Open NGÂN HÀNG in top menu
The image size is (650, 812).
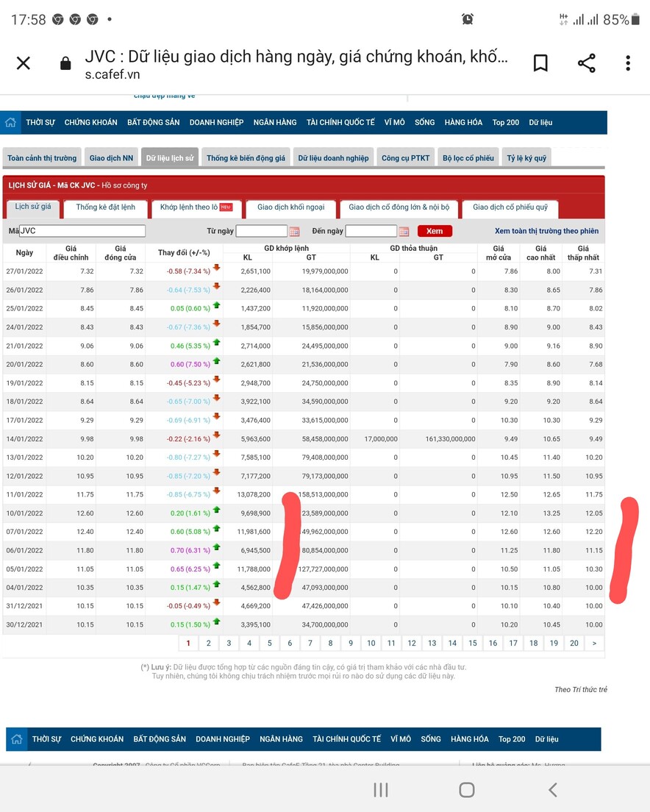point(275,122)
